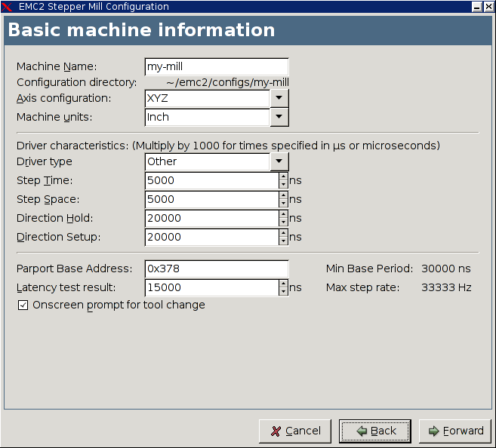
Task: Open the Machine units dropdown arrow
Action: (279, 117)
